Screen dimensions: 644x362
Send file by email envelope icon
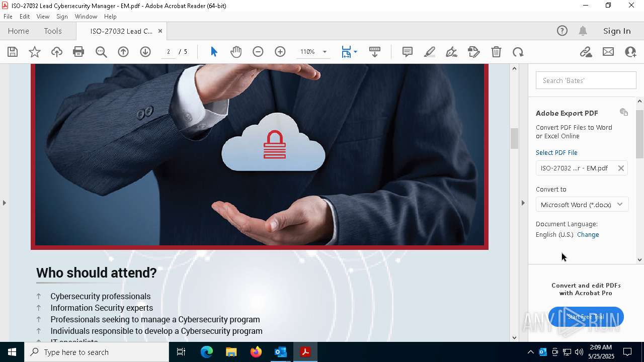point(608,52)
